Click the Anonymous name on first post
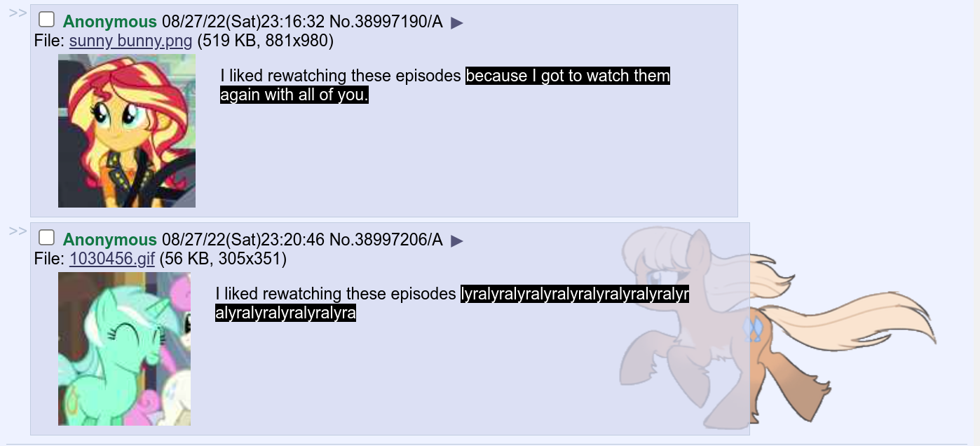Screen dimensions: 980x446 [110, 22]
